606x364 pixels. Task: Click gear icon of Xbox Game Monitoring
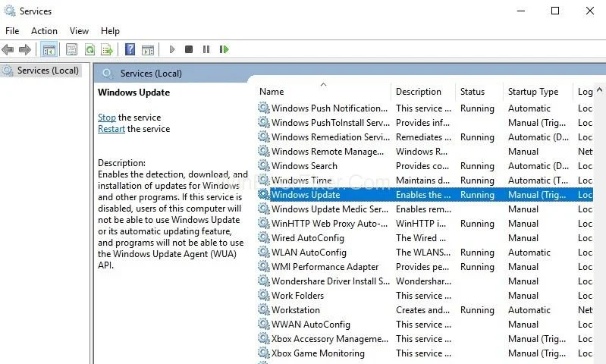pyautogui.click(x=264, y=353)
